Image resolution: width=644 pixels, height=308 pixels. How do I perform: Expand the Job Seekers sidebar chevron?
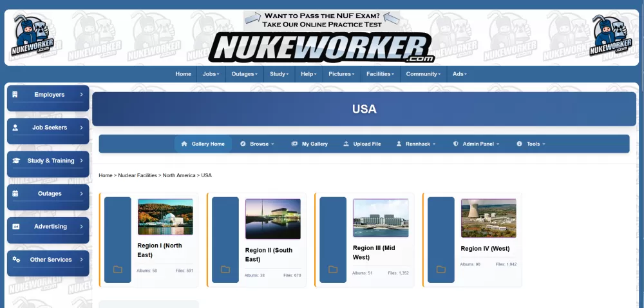click(81, 128)
